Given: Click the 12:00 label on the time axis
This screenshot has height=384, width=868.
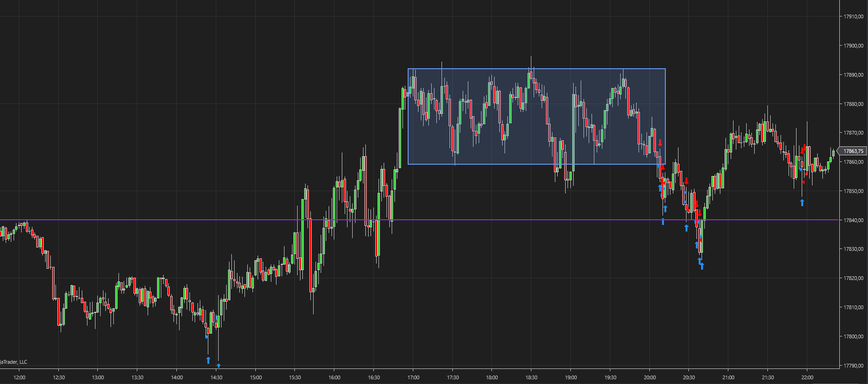Looking at the screenshot, I should pos(19,377).
